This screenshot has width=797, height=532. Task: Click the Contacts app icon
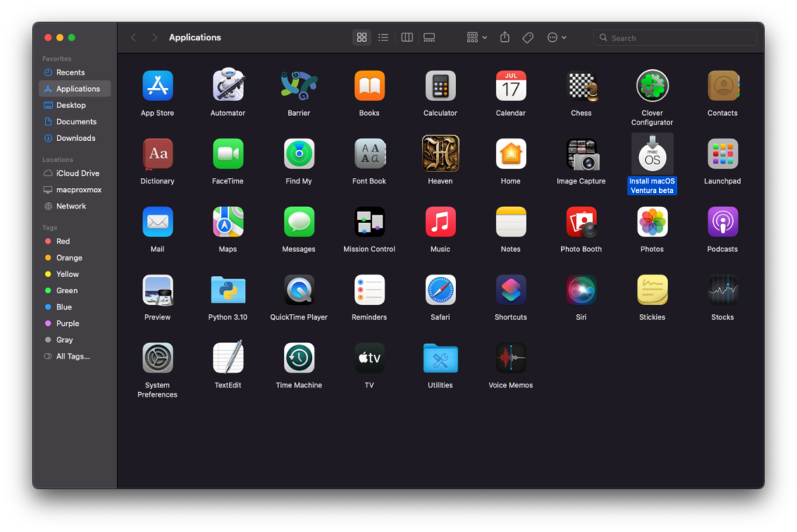pyautogui.click(x=723, y=86)
